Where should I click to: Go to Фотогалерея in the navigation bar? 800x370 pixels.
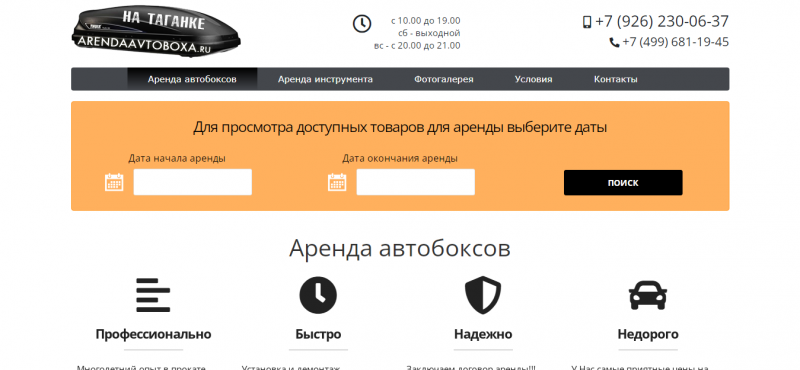[444, 79]
